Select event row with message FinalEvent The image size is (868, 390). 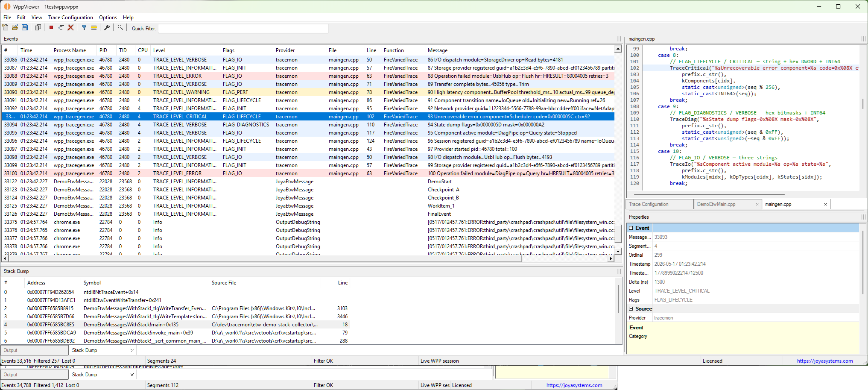(x=308, y=214)
